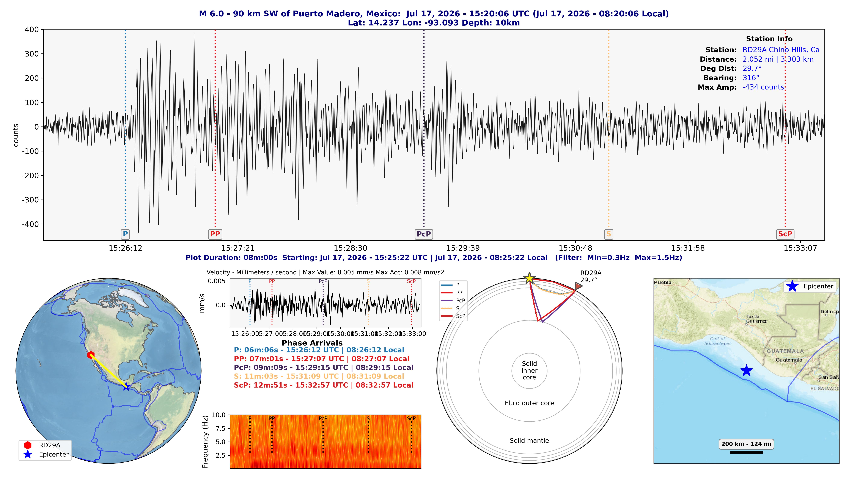Click the arrival line starting "ScP: 12m:51s"
Viewport: 868px width, 488px height.
[x=324, y=385]
